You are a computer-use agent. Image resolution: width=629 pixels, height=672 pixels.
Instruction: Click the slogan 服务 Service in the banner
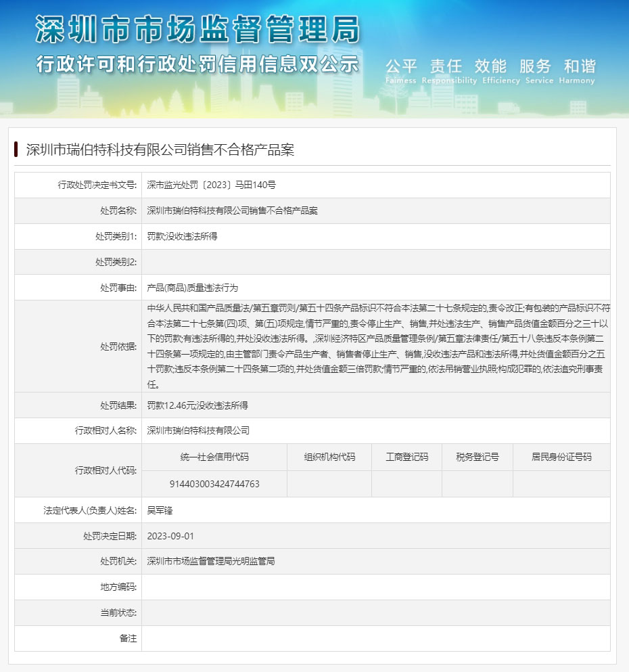click(x=539, y=71)
